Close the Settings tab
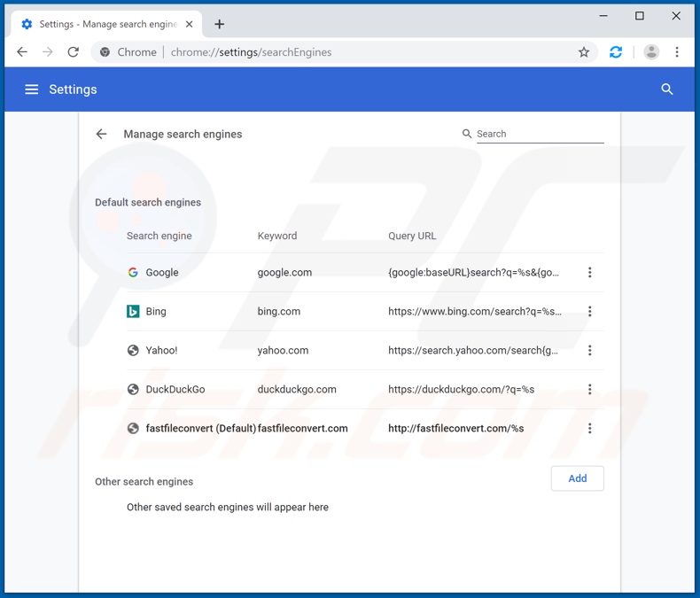The image size is (700, 598). (x=190, y=24)
